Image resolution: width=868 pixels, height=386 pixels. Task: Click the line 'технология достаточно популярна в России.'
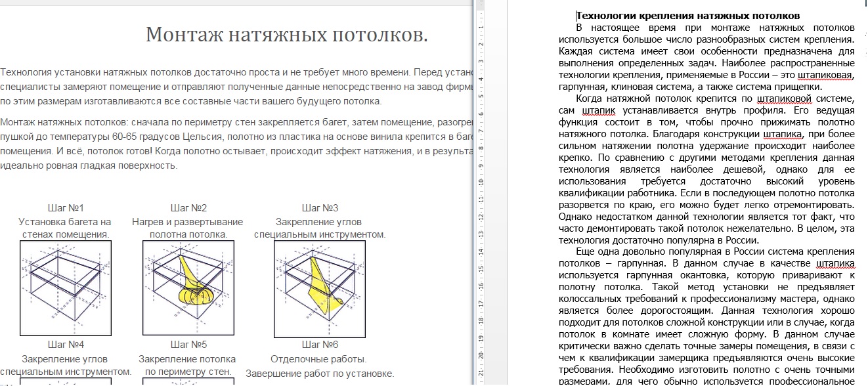click(659, 240)
